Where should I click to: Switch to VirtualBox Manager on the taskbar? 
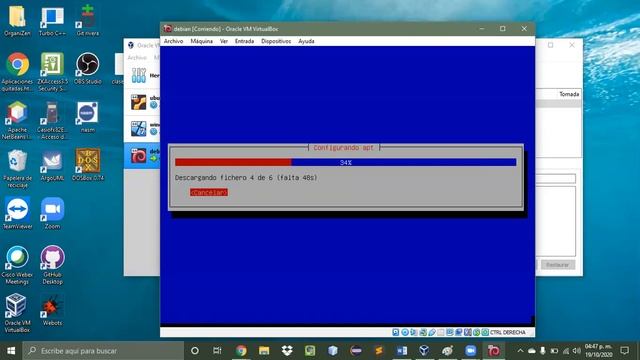(424, 351)
